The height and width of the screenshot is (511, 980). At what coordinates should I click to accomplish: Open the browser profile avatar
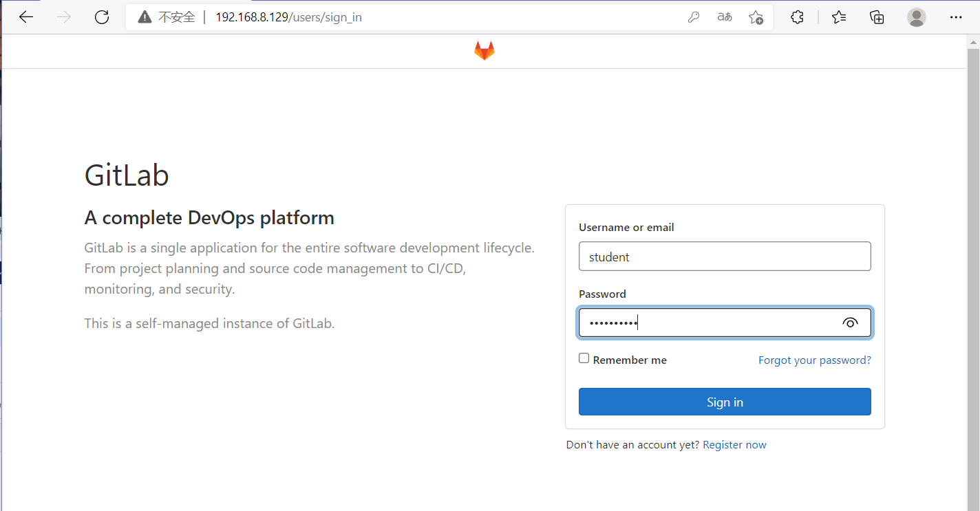(x=916, y=17)
